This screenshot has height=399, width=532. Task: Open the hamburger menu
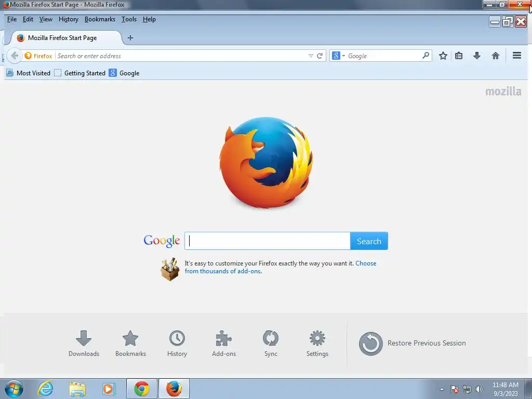517,55
